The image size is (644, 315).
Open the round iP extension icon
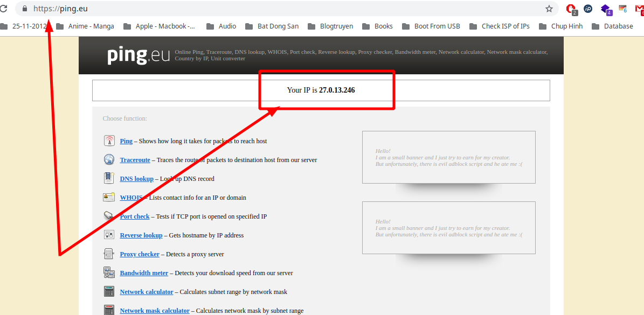(x=588, y=9)
